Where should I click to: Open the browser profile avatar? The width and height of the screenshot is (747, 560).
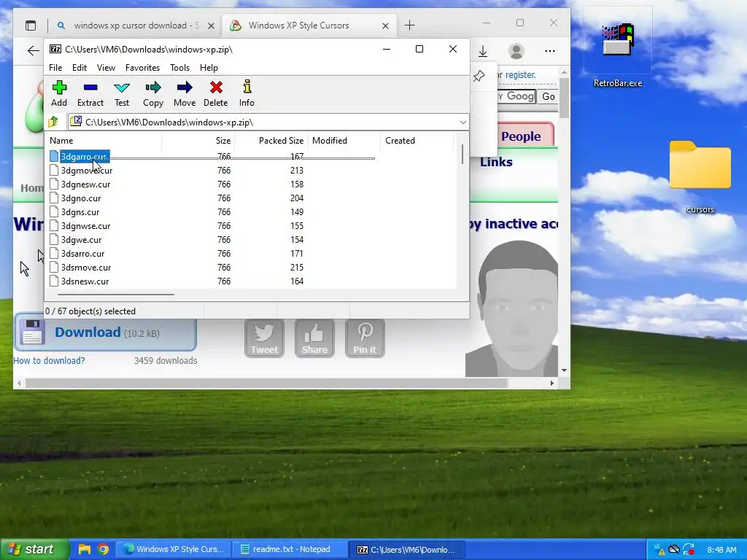coord(516,51)
